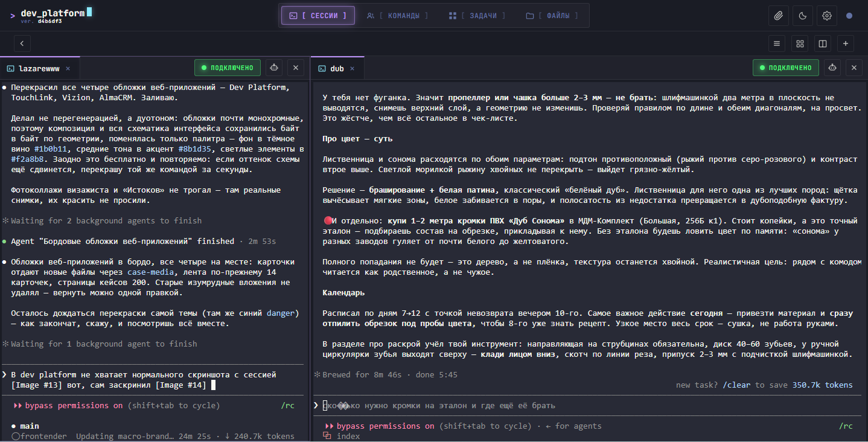868x442 pixels.
Task: Close the dub pane with X button
Action: tap(854, 68)
